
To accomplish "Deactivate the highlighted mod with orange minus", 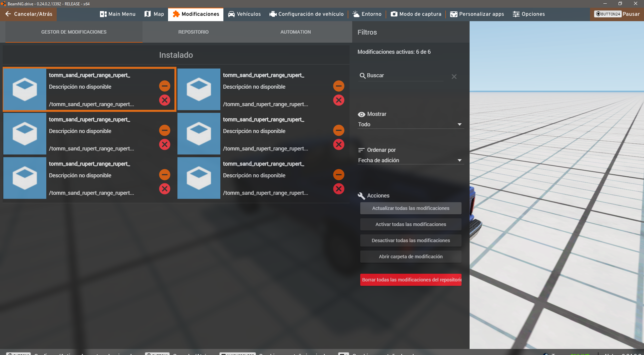I will [x=165, y=86].
